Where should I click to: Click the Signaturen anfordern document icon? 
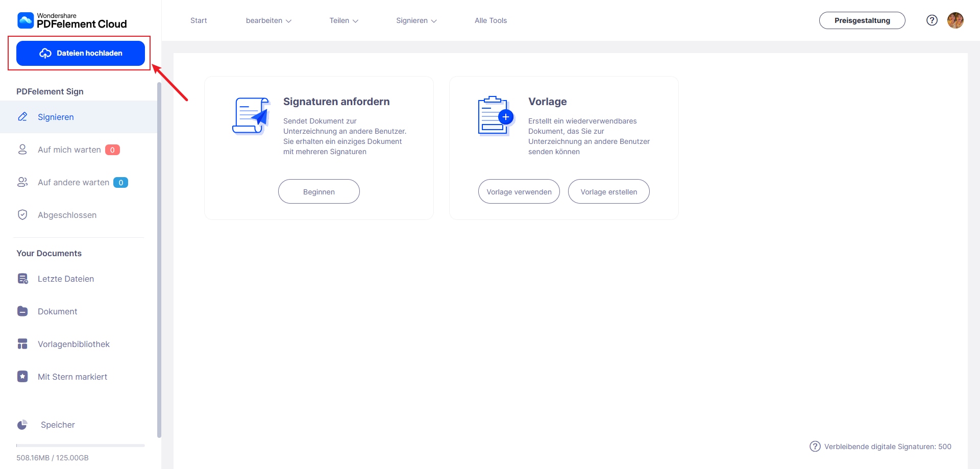251,116
